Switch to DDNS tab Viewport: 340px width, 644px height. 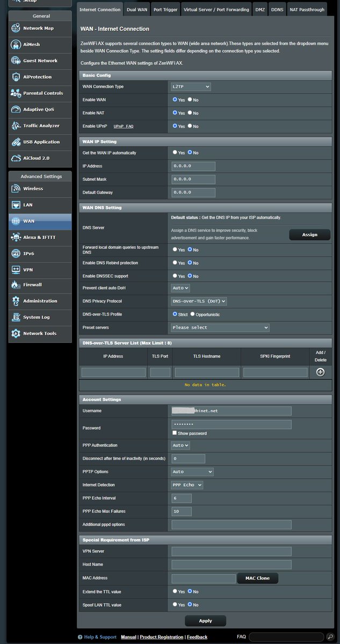(x=277, y=10)
